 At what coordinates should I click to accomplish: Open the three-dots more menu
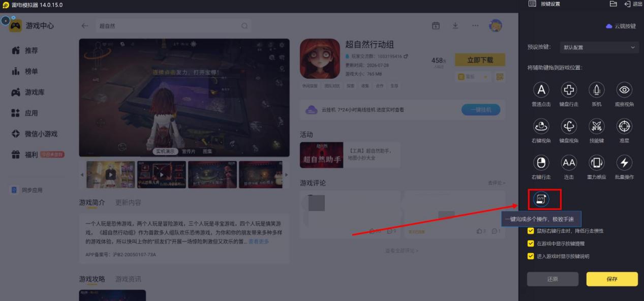click(475, 25)
